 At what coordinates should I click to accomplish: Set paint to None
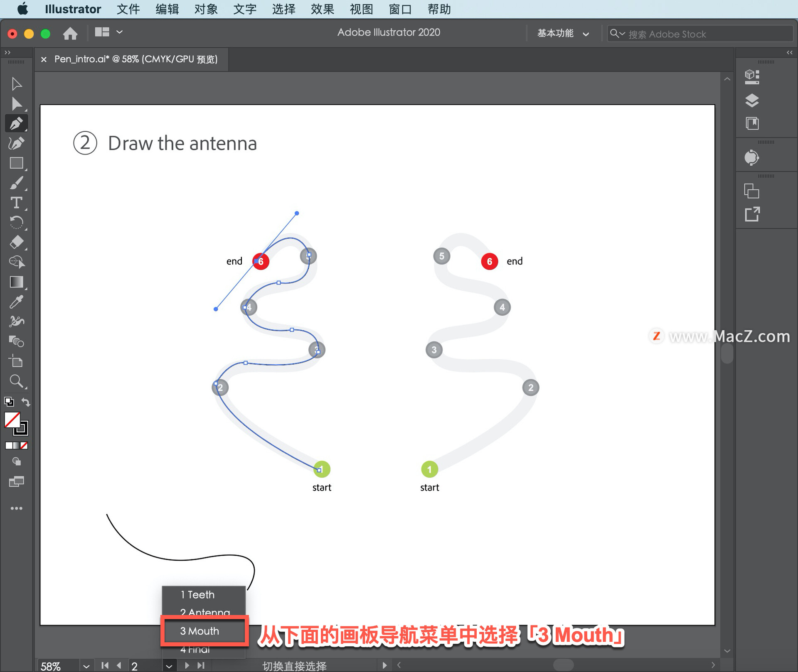[x=25, y=446]
